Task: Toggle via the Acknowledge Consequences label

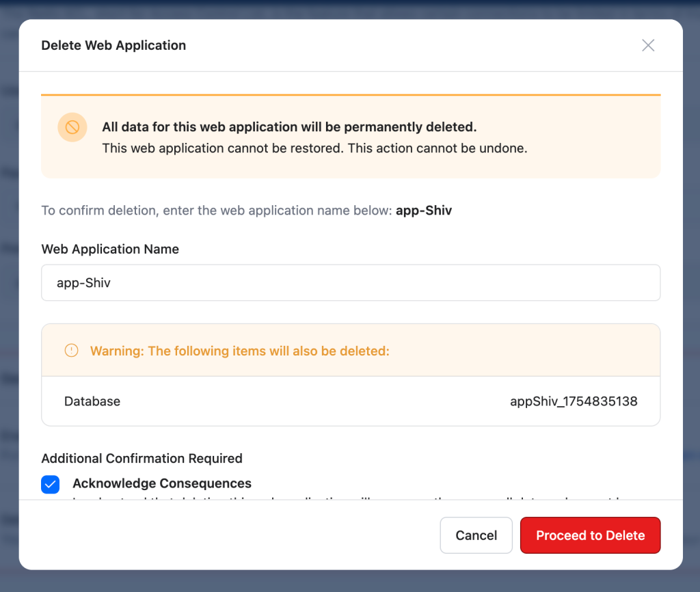Action: 162,483
